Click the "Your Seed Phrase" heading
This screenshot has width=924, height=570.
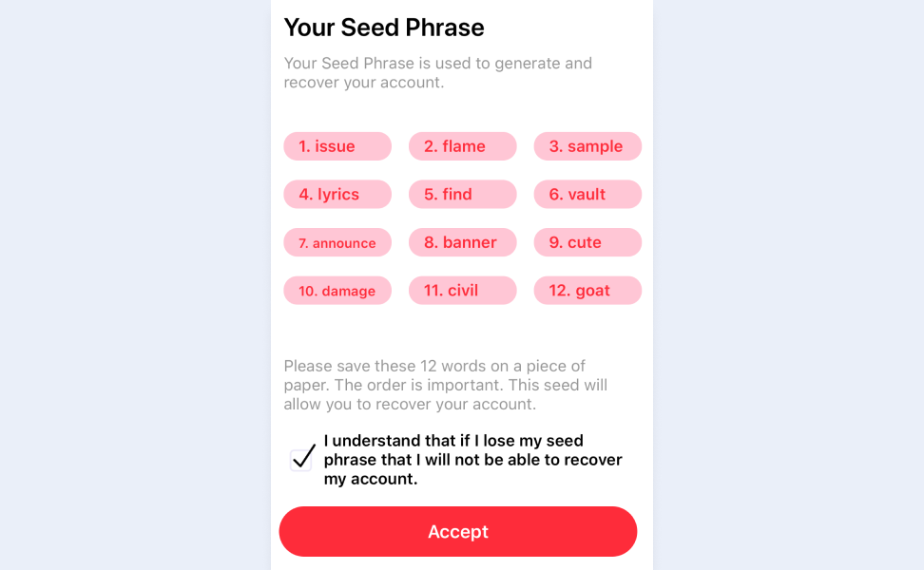384,28
